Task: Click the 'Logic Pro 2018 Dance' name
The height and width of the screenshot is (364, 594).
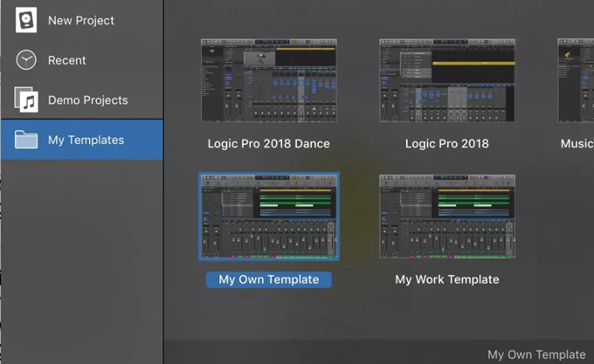Action: [268, 144]
